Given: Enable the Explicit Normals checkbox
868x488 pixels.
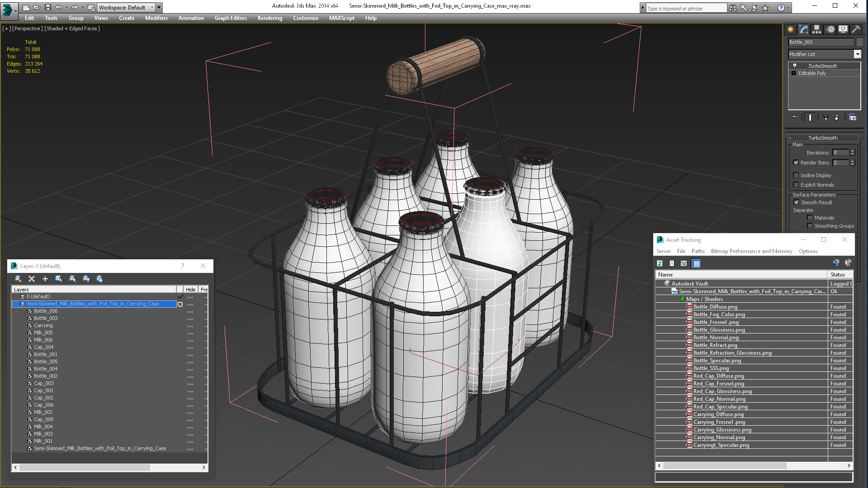Looking at the screenshot, I should pos(796,185).
